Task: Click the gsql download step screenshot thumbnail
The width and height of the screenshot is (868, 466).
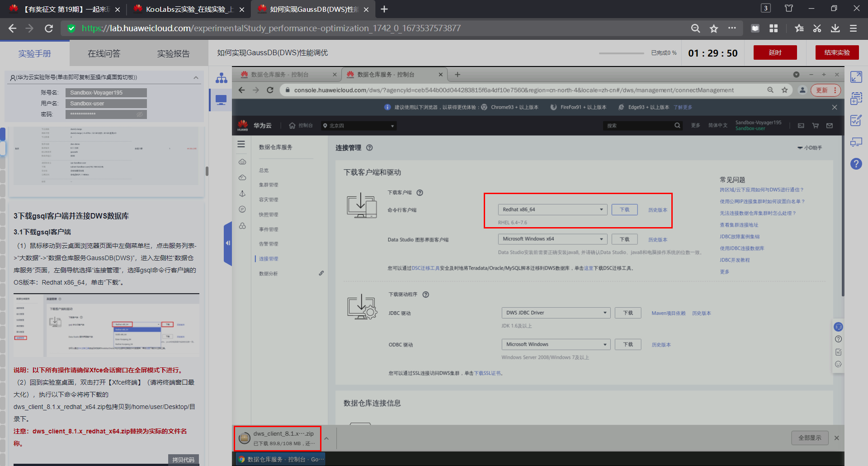Action: point(106,326)
